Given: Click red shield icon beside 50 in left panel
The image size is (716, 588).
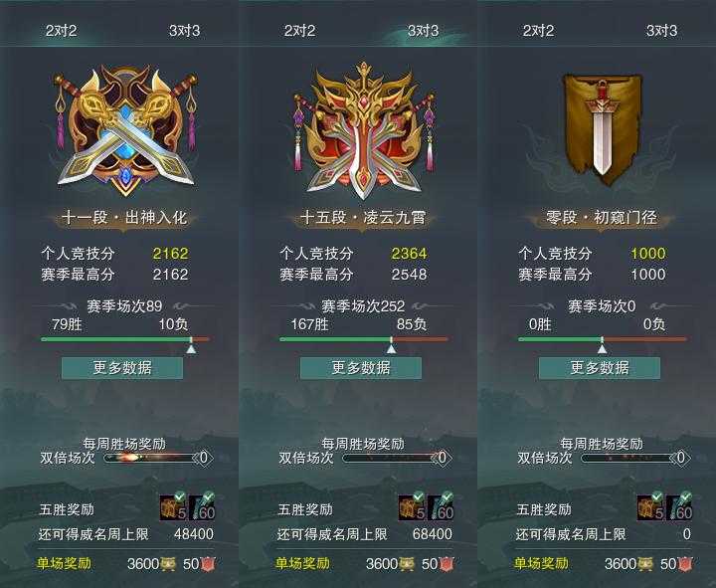Looking at the screenshot, I should (x=208, y=563).
